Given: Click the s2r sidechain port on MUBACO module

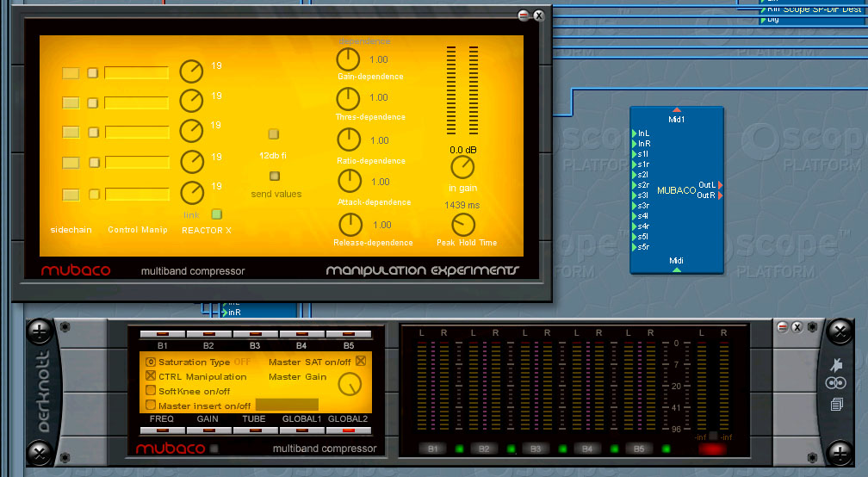Looking at the screenshot, I should pyautogui.click(x=635, y=185).
